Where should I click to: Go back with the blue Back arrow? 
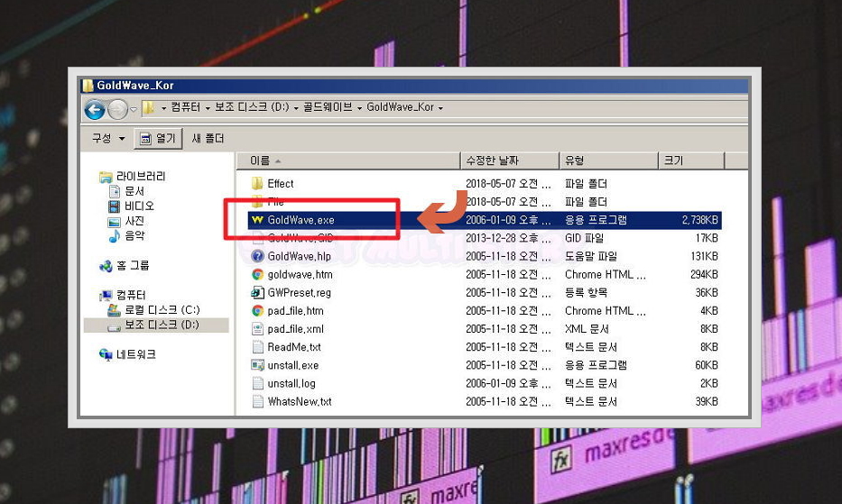click(95, 109)
